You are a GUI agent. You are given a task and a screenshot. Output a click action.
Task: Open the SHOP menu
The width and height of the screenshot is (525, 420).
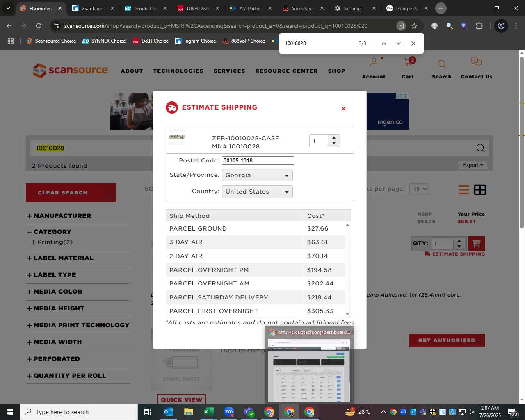click(336, 71)
